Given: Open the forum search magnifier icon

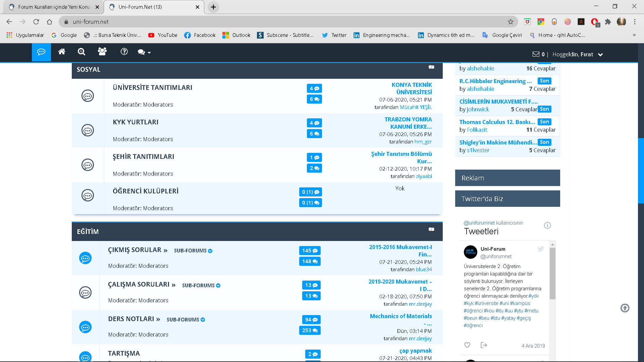Looking at the screenshot, I should pyautogui.click(x=82, y=52).
